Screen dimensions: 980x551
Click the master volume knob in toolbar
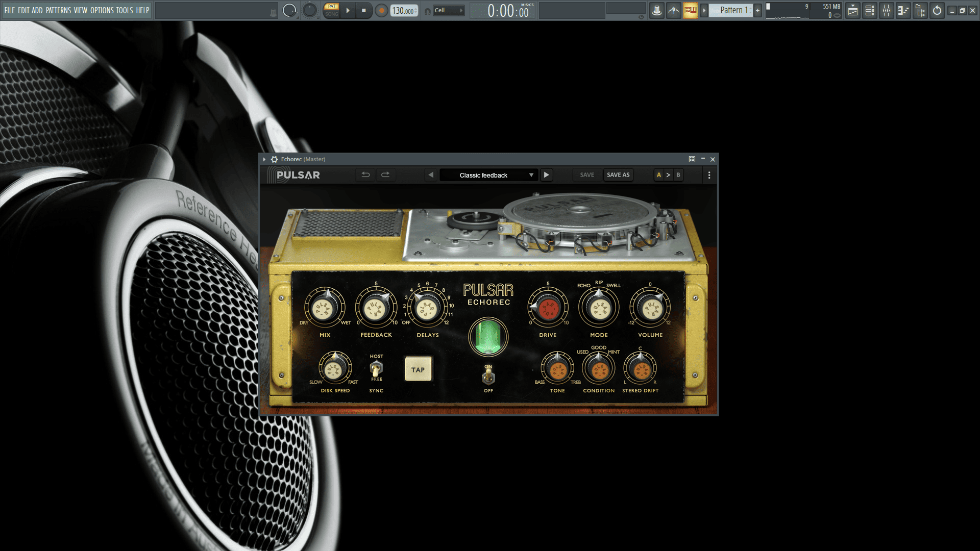tap(289, 10)
